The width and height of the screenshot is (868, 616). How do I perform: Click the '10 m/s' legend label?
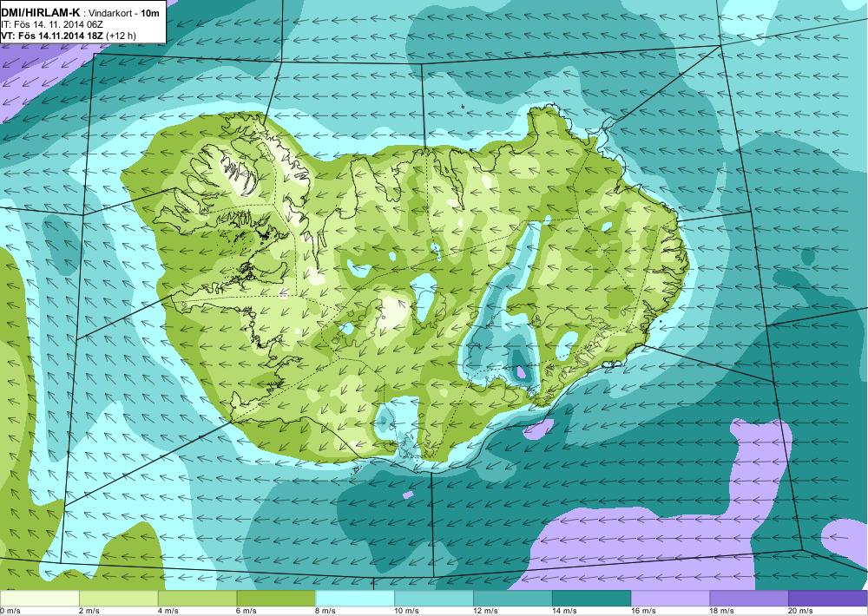click(x=406, y=611)
